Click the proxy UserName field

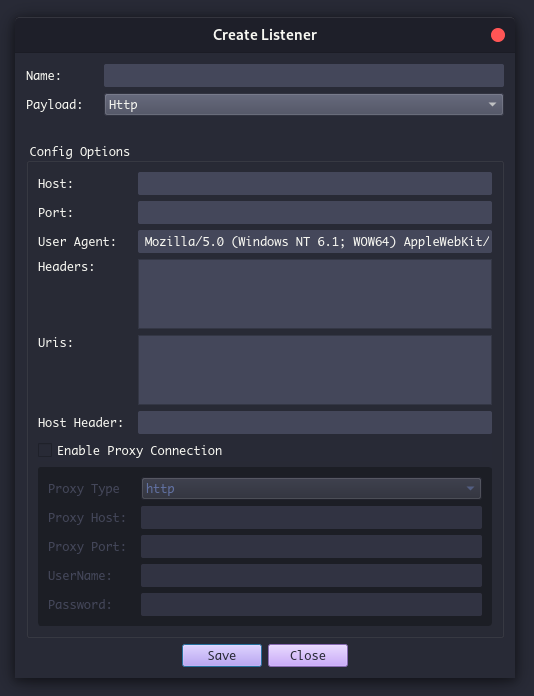(311, 575)
